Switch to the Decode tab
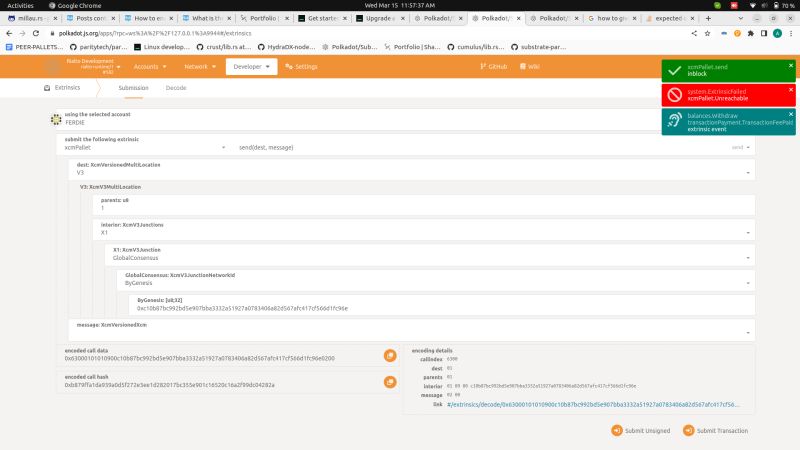Screen dimensions: 800x450 [x=176, y=88]
